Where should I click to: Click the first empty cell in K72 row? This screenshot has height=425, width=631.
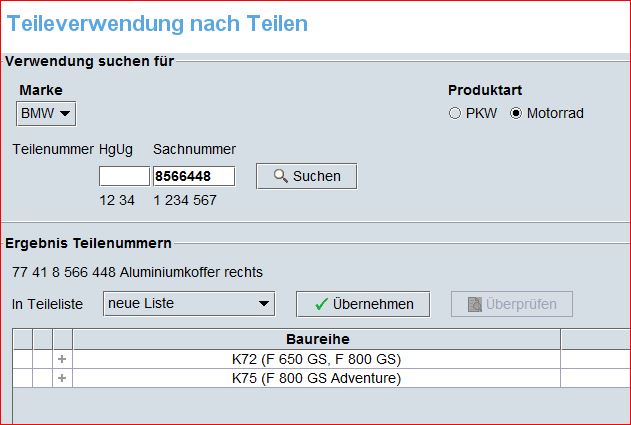coord(22,359)
